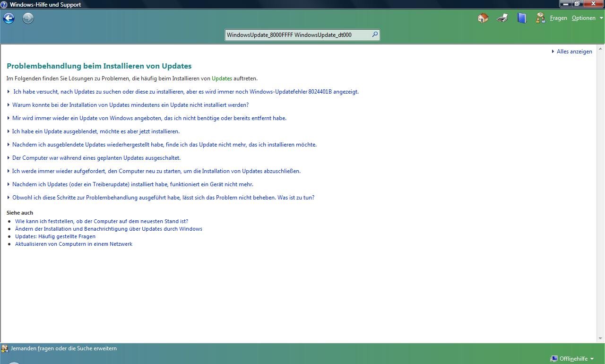Click the Back navigation arrow
The width and height of the screenshot is (605, 364).
(9, 18)
